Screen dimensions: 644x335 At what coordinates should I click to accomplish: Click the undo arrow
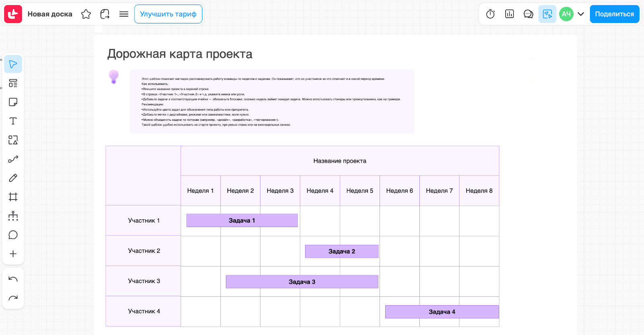[13, 279]
